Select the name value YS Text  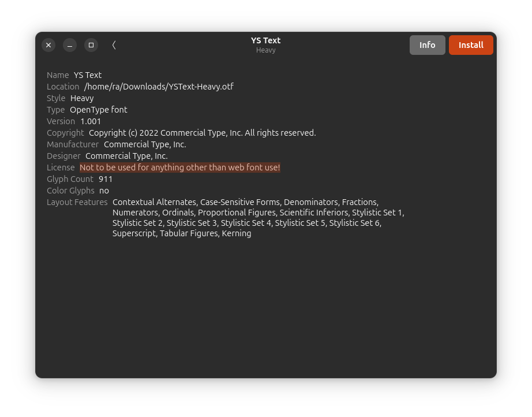[x=88, y=75]
